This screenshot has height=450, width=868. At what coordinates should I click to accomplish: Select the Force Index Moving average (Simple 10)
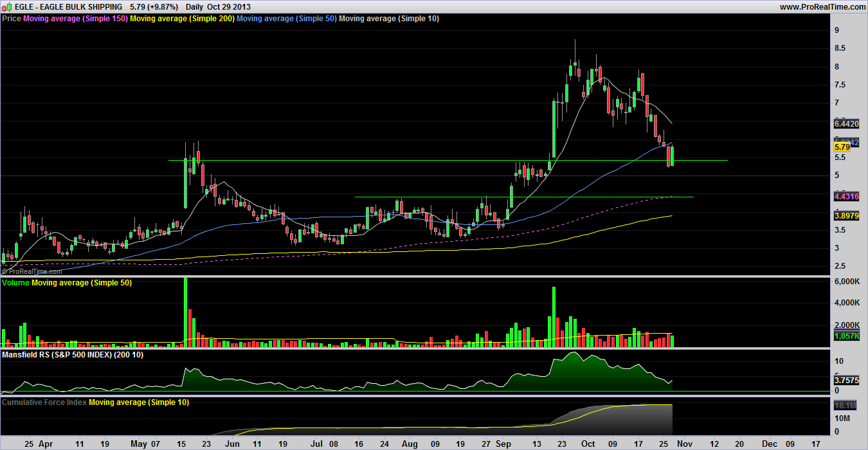pyautogui.click(x=139, y=402)
